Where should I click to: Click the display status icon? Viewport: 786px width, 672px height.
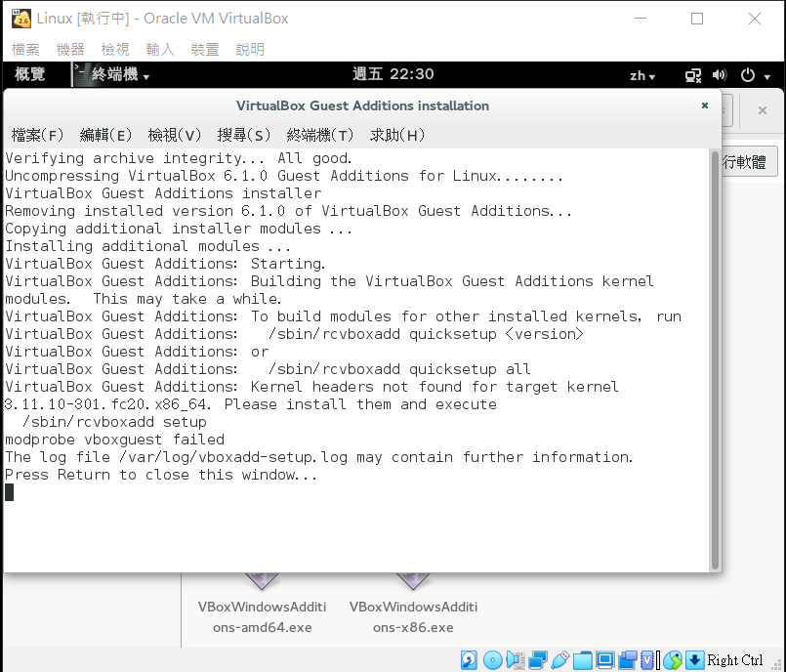[x=604, y=660]
